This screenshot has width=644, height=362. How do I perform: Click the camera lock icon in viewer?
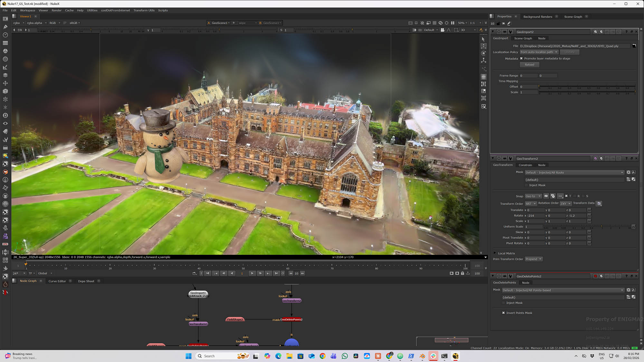tap(442, 30)
